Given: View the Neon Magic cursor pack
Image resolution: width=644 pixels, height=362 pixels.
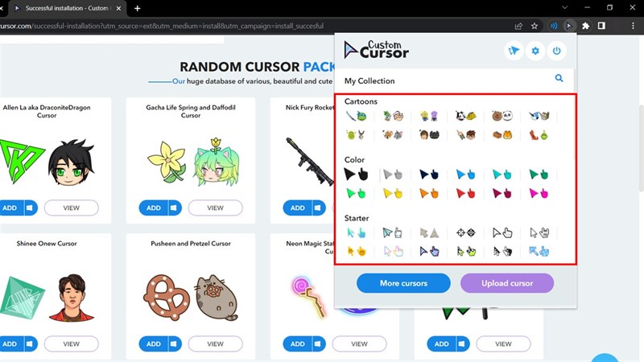Looking at the screenshot, I should (x=359, y=344).
